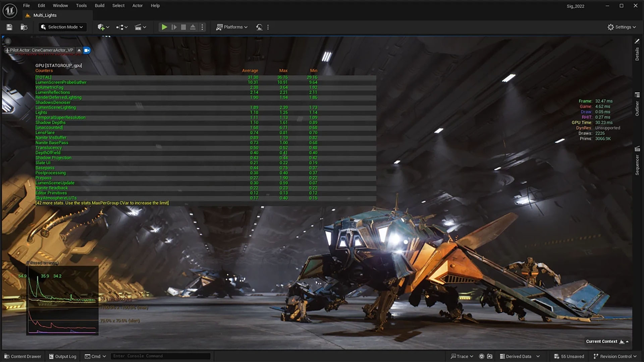Open the Build menu
644x362 pixels.
[x=99, y=5]
